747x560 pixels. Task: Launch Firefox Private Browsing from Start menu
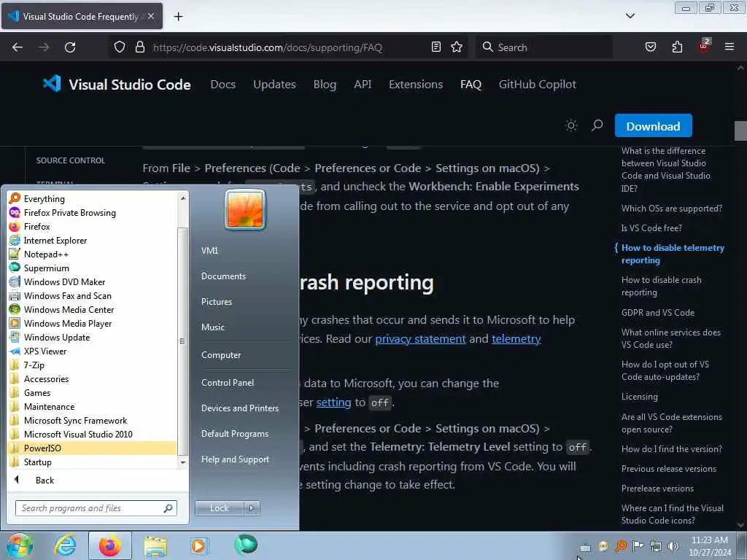[x=69, y=212]
